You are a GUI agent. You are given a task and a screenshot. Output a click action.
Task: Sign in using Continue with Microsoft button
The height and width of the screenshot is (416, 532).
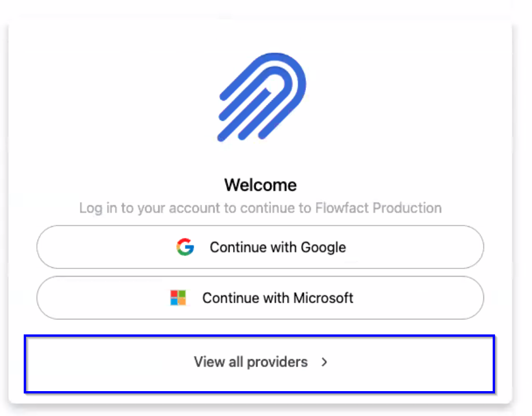(x=260, y=297)
